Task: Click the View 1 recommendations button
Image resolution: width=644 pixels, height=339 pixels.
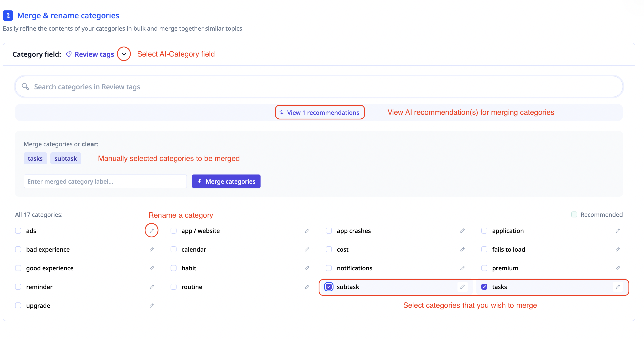Action: [320, 112]
